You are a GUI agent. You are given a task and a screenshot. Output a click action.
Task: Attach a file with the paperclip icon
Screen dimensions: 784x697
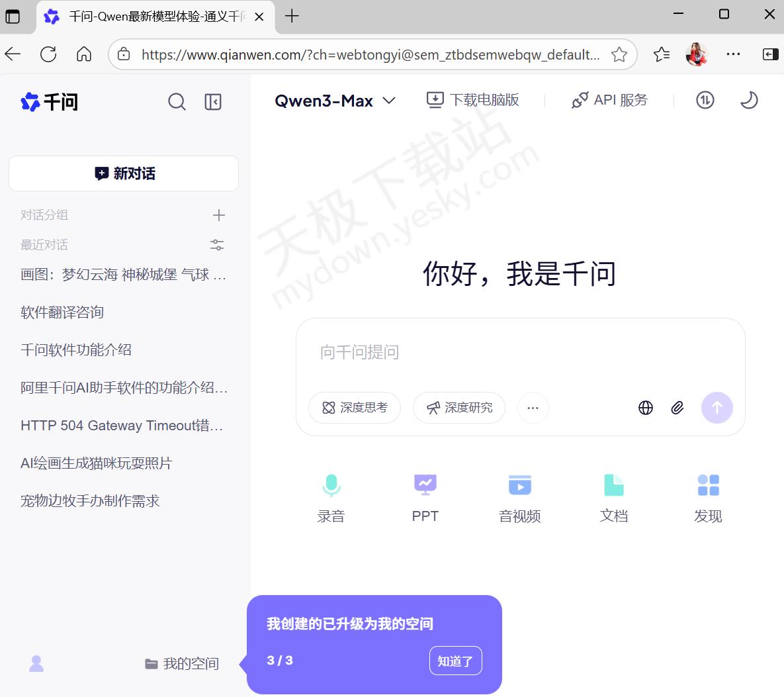(677, 408)
